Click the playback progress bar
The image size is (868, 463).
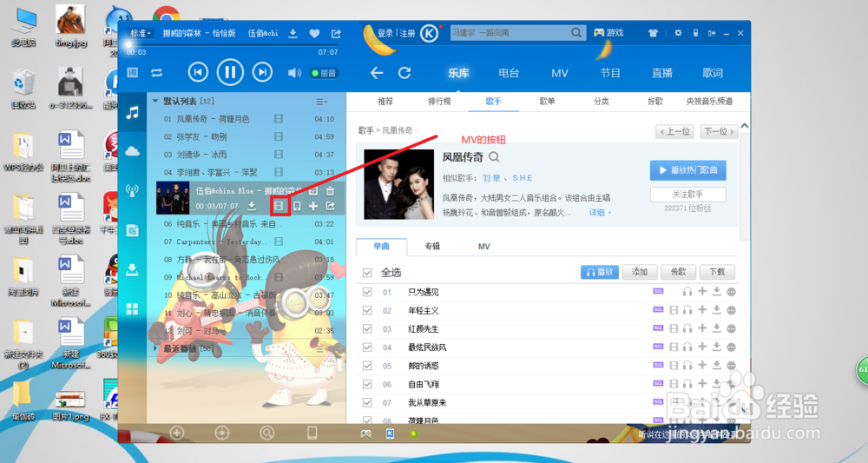coord(233,45)
